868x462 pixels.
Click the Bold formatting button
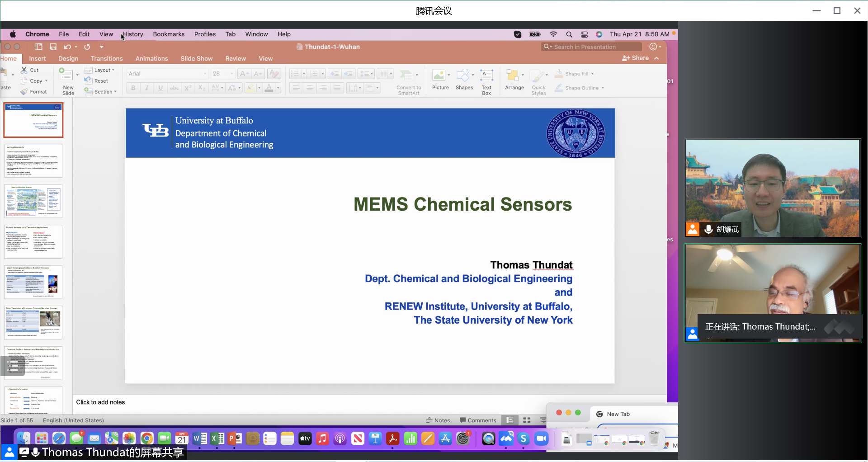point(133,88)
